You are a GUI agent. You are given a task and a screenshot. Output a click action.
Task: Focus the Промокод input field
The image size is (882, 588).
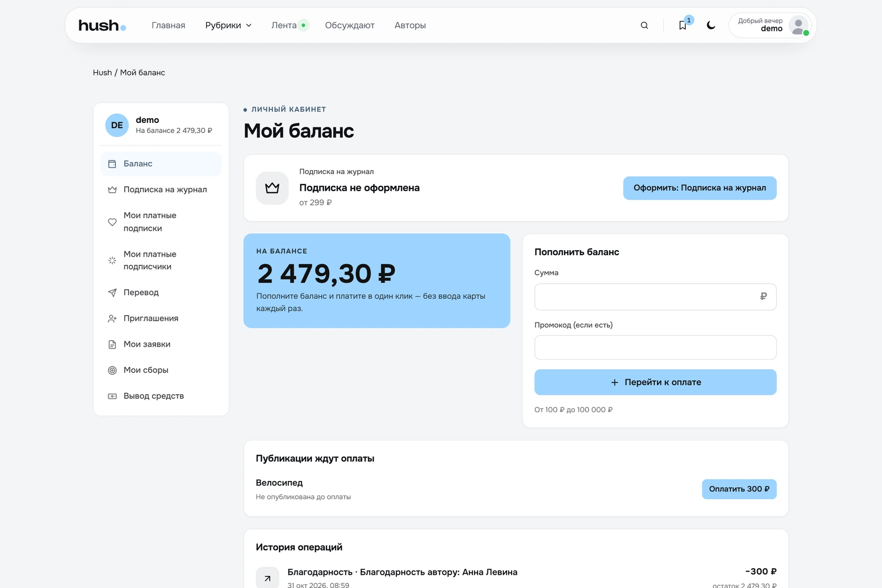(655, 348)
